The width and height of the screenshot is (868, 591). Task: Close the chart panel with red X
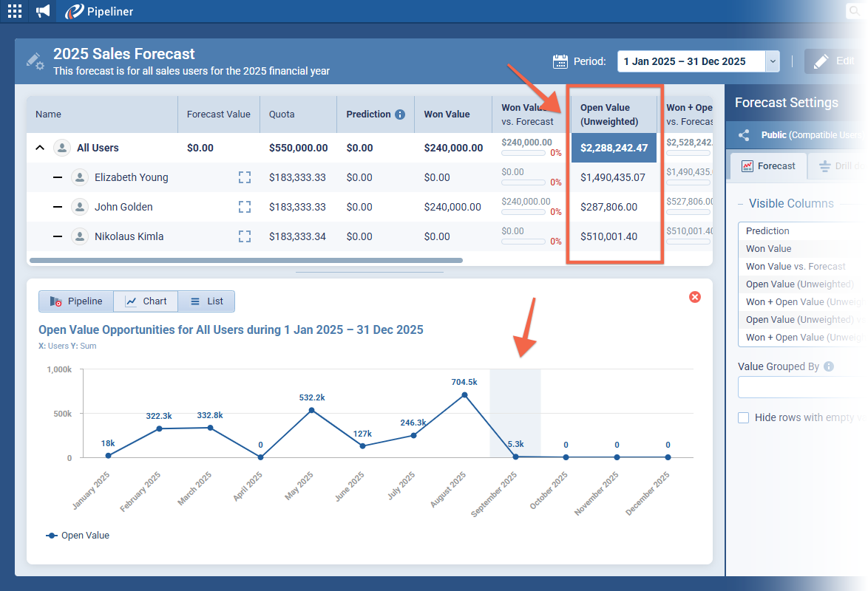(x=695, y=297)
